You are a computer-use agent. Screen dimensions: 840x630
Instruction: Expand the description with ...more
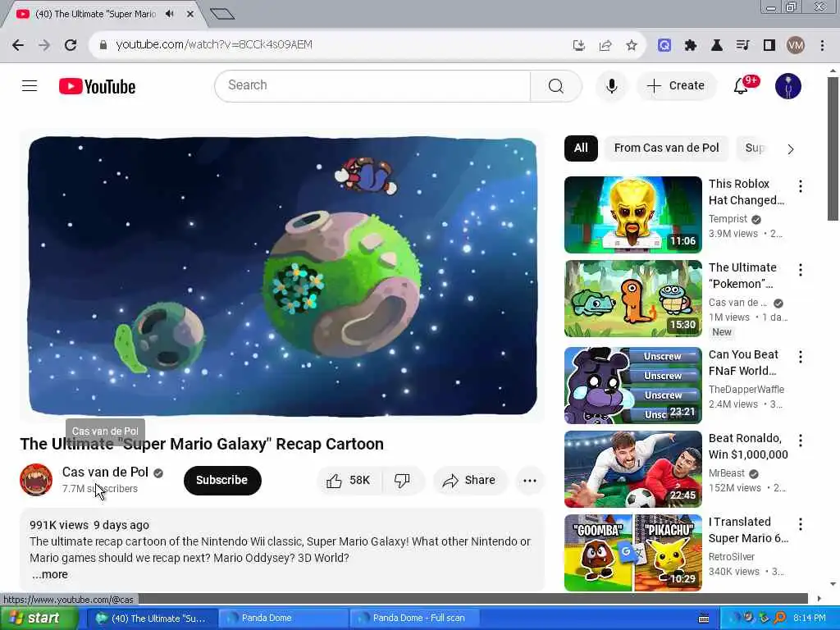coord(49,575)
